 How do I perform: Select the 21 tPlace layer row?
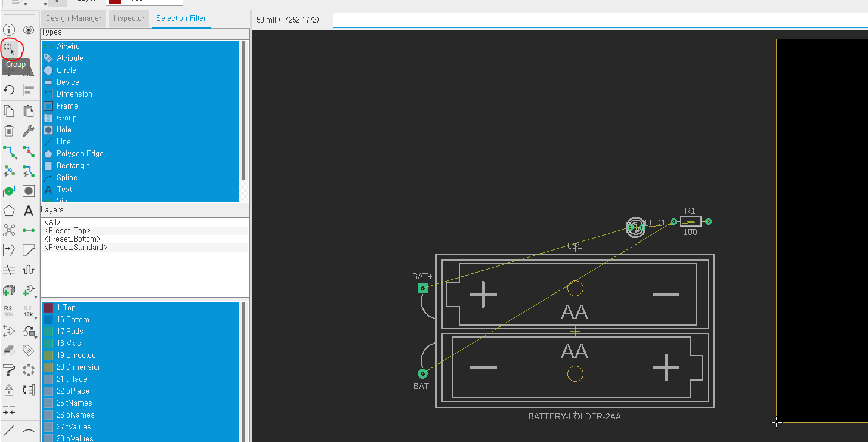[141, 379]
